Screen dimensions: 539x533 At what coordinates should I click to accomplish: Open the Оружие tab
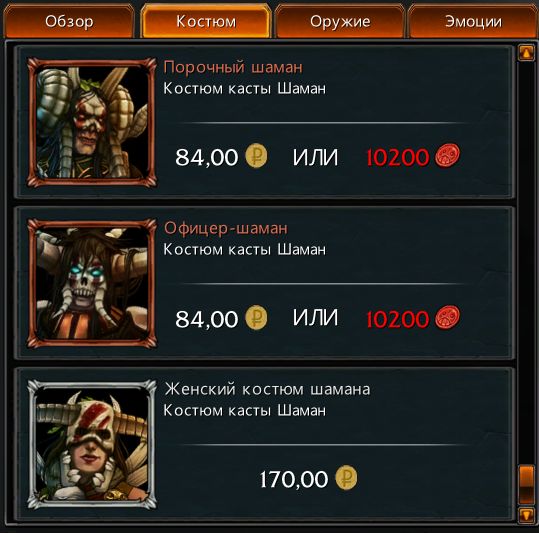tap(340, 22)
